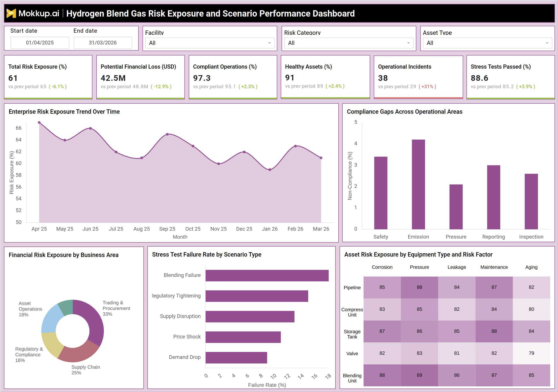This screenshot has height=392, width=558.
Task: Click the Healthy Assets value 91
Action: click(290, 78)
